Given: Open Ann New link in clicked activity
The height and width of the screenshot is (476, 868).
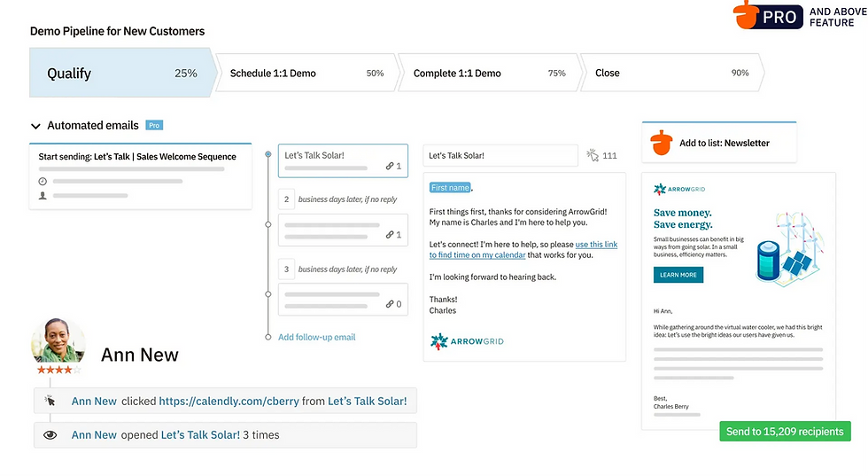Looking at the screenshot, I should coord(94,402).
